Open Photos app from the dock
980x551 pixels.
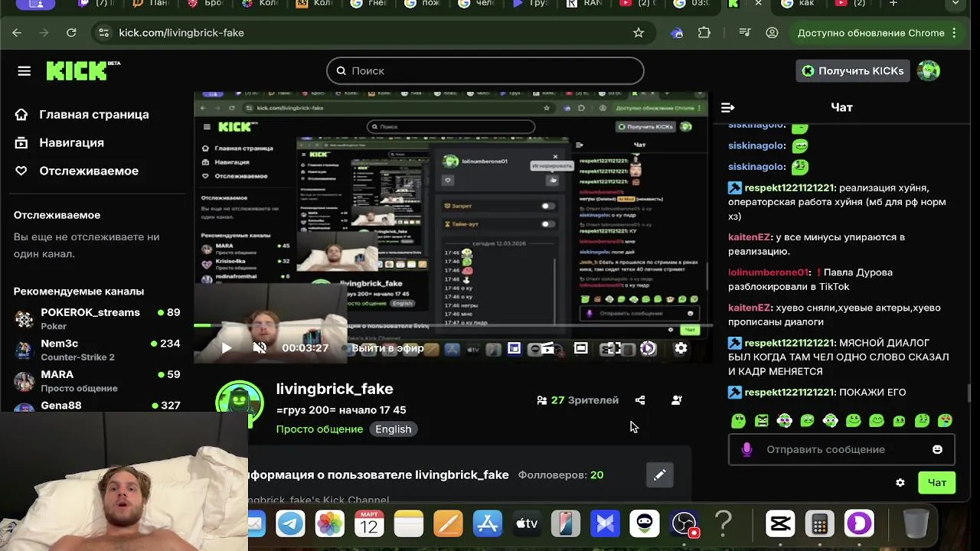330,524
